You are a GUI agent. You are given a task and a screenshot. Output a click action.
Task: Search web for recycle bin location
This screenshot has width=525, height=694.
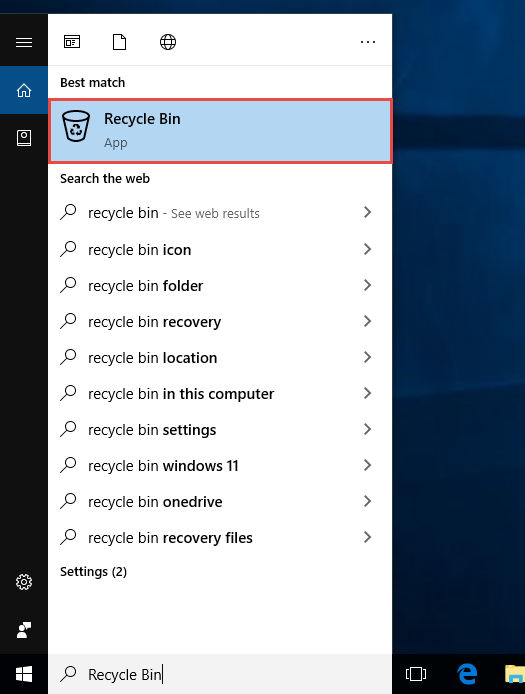[220, 357]
